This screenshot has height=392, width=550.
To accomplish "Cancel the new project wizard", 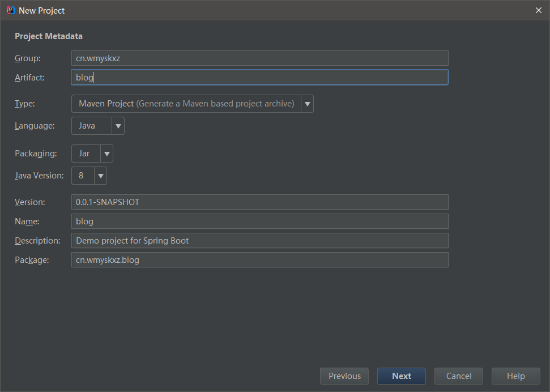I will pyautogui.click(x=459, y=376).
